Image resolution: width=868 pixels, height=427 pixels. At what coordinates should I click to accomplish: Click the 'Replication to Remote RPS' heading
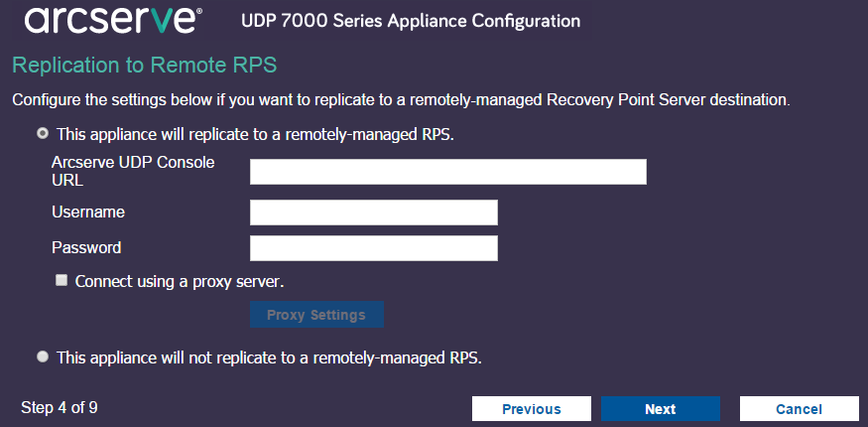pyautogui.click(x=144, y=67)
